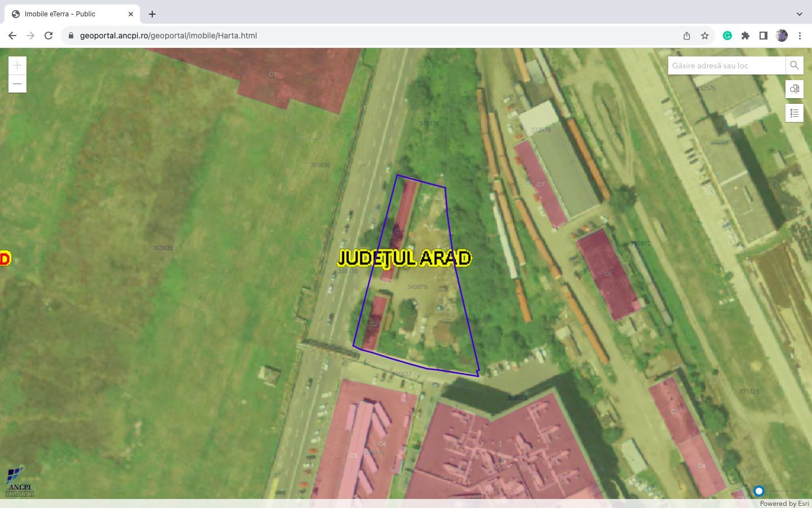Share this page from the address bar

pos(687,36)
